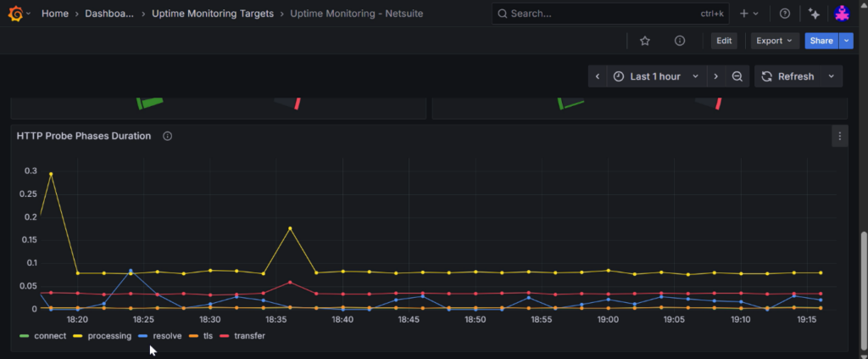Open the dashboard info circle icon
The height and width of the screenshot is (359, 868).
pyautogui.click(x=680, y=41)
